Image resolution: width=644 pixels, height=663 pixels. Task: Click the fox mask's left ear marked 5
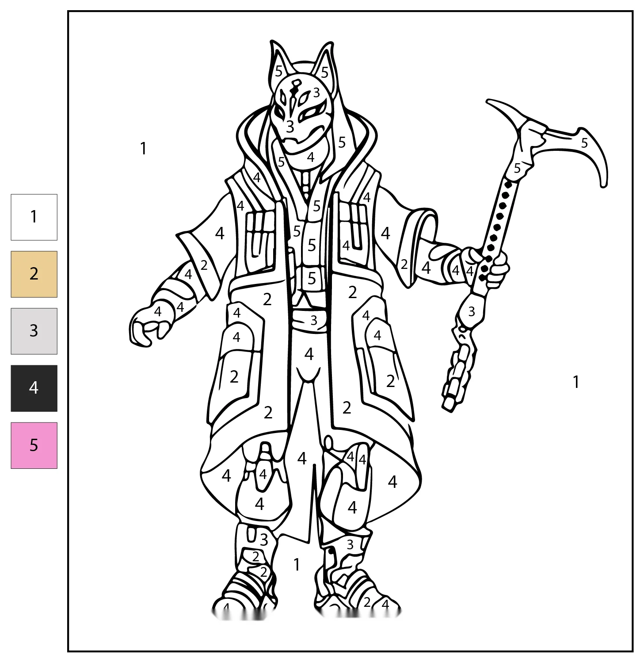279,71
